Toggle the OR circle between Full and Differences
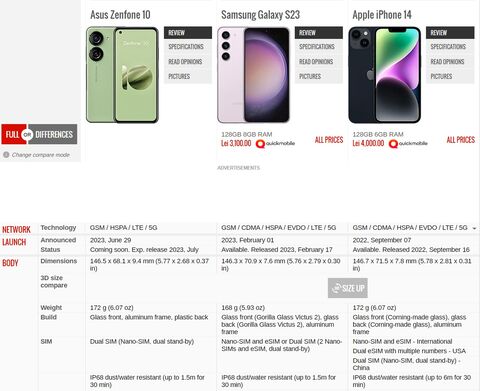 click(x=27, y=135)
